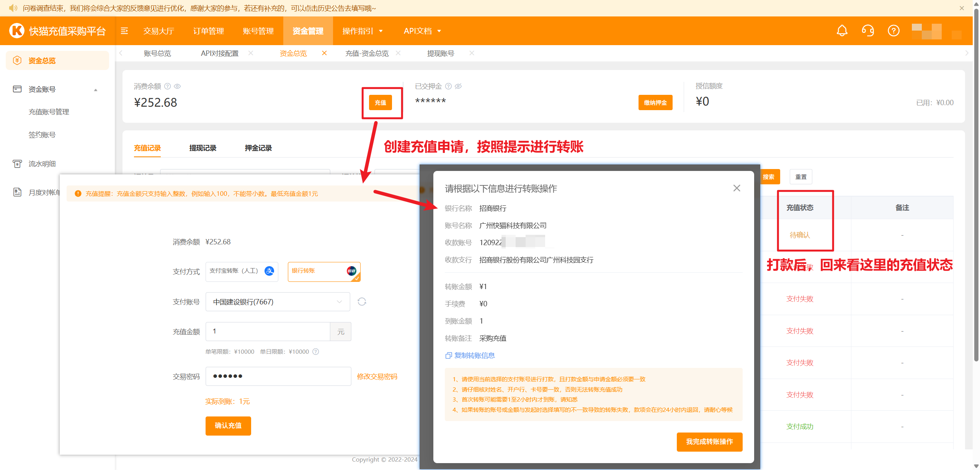Image resolution: width=980 pixels, height=470 pixels.
Task: Toggle 已交押金 hidden eye icon
Action: click(458, 86)
